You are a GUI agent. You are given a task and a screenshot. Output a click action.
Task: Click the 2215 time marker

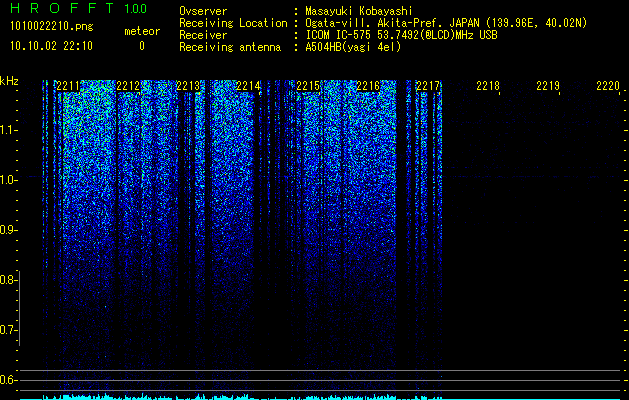pyautogui.click(x=308, y=85)
